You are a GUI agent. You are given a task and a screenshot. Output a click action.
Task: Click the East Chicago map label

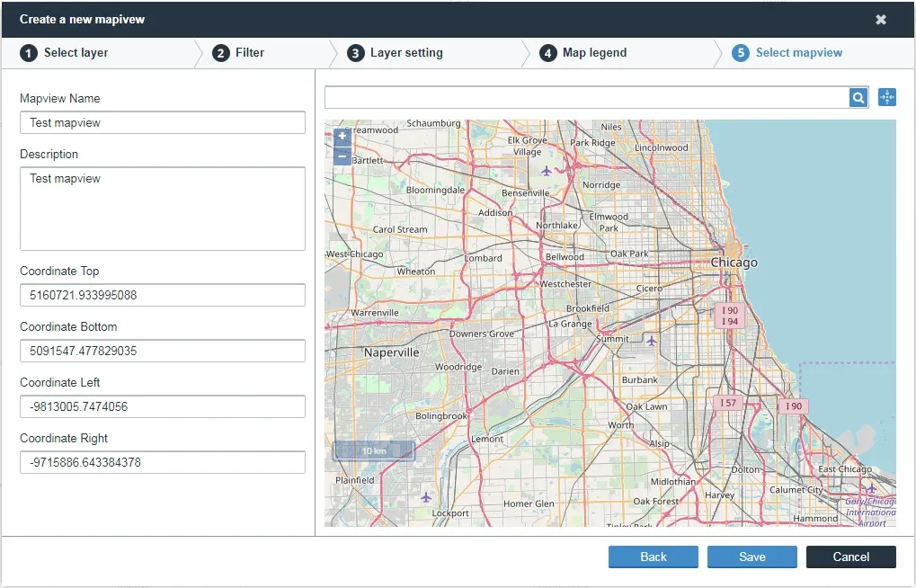tap(845, 468)
